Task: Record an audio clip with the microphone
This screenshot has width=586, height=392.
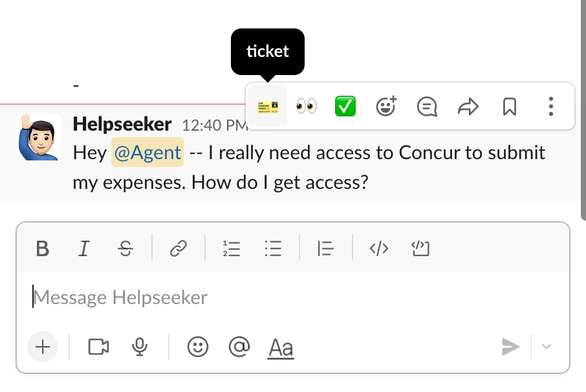Action: point(140,347)
